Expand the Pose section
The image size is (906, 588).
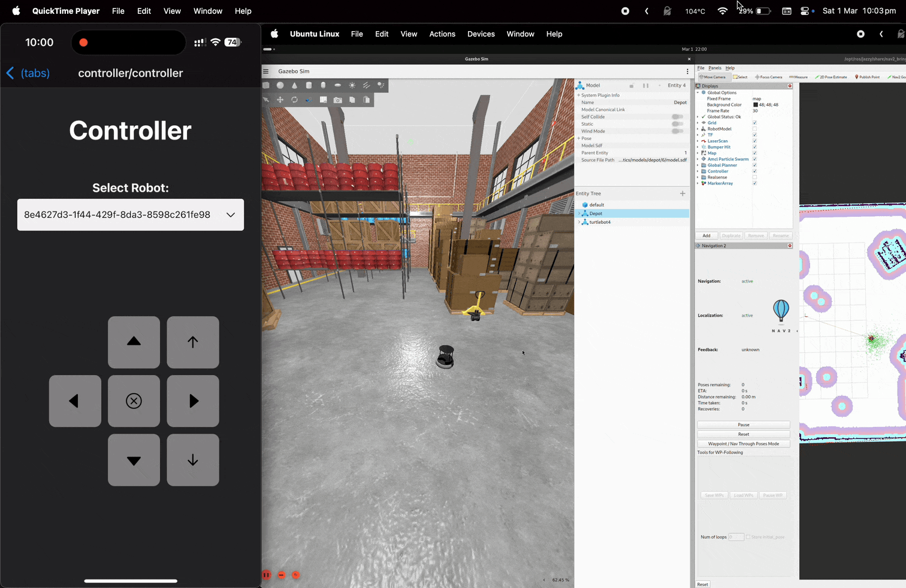pyautogui.click(x=579, y=138)
